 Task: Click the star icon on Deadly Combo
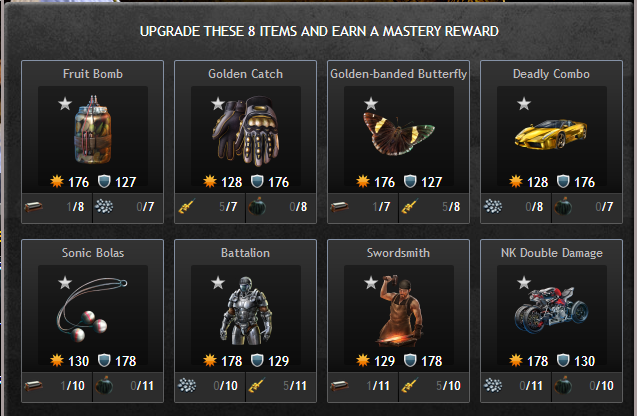click(x=524, y=104)
